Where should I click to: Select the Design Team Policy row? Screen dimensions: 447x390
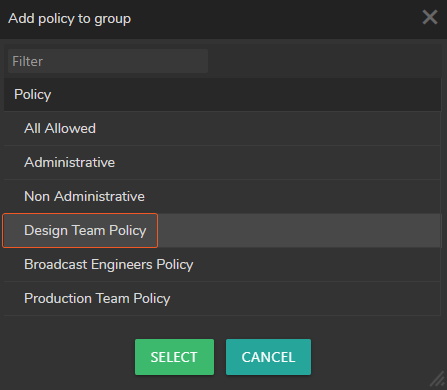point(222,231)
